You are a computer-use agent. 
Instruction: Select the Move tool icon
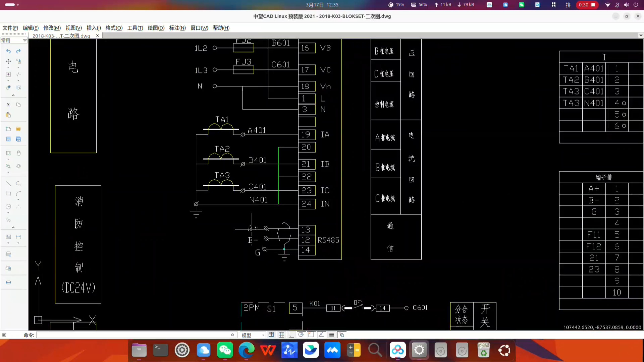coord(8,61)
